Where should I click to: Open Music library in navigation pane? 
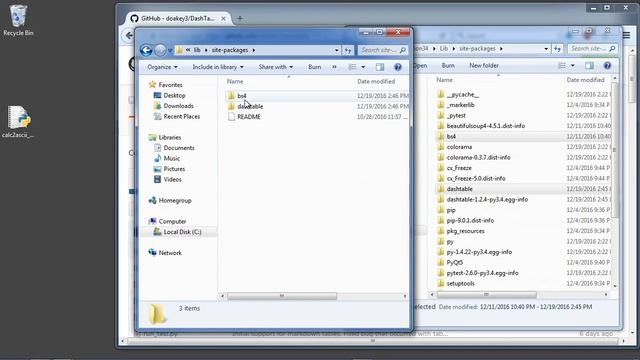point(171,158)
